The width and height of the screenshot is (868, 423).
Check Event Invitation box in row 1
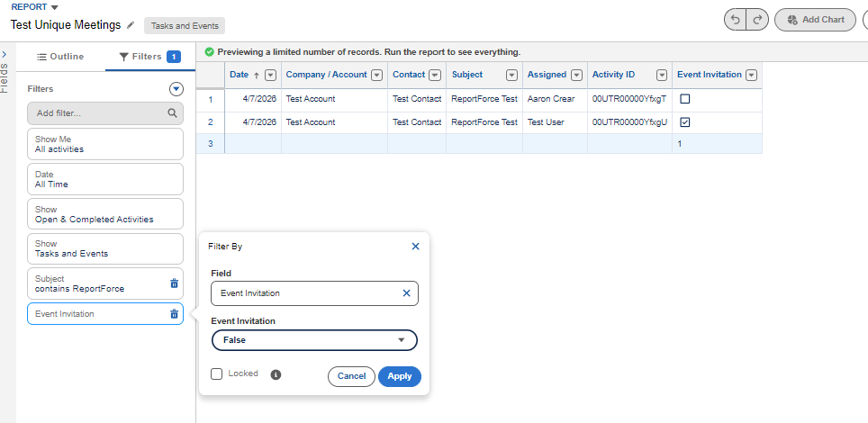pos(684,99)
